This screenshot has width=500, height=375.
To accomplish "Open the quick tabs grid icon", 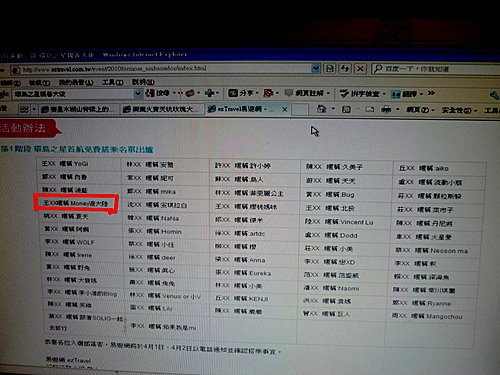I will [24, 109].
